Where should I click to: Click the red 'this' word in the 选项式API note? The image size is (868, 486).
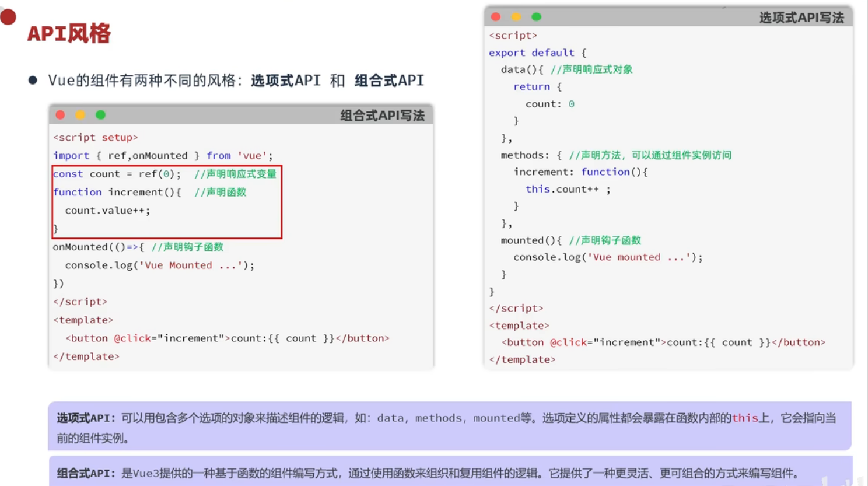point(745,418)
